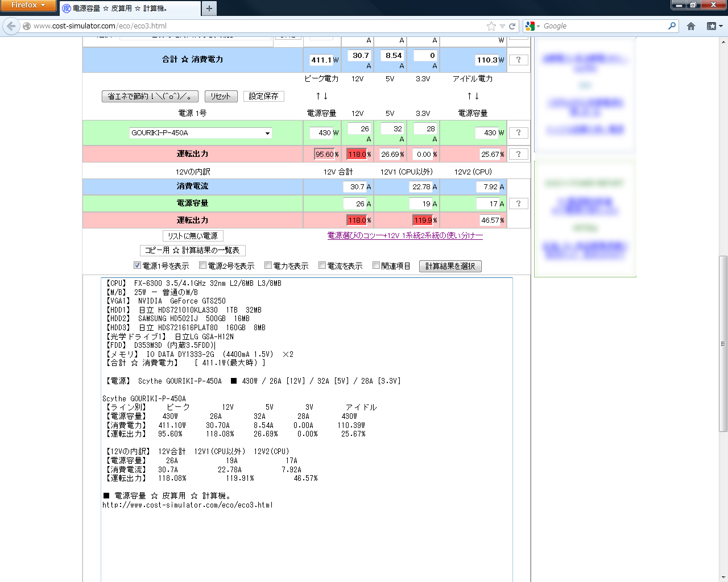This screenshot has height=582, width=728.
Task: Check 関連項目 checkbox
Action: pyautogui.click(x=376, y=265)
